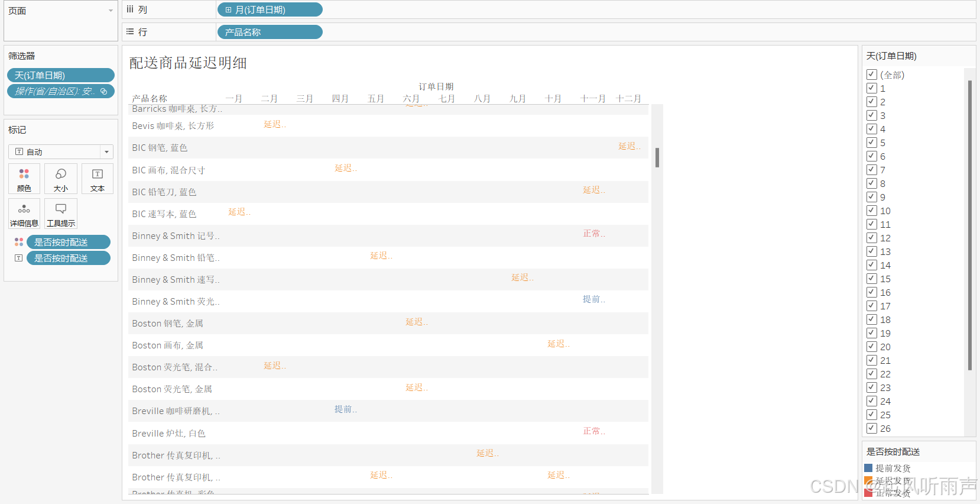Click the text-type icon in 自动 dropdown
This screenshot has height=504, width=980.
pyautogui.click(x=19, y=152)
